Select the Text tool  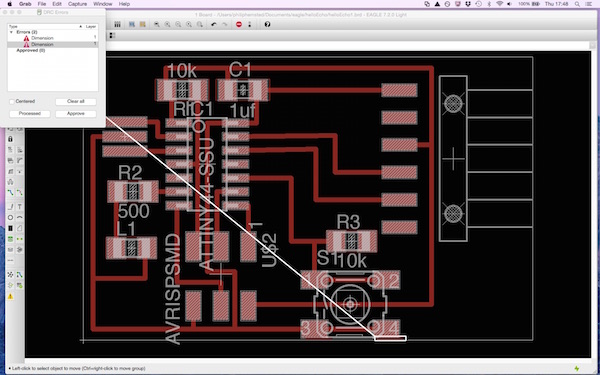pyautogui.click(x=20, y=207)
